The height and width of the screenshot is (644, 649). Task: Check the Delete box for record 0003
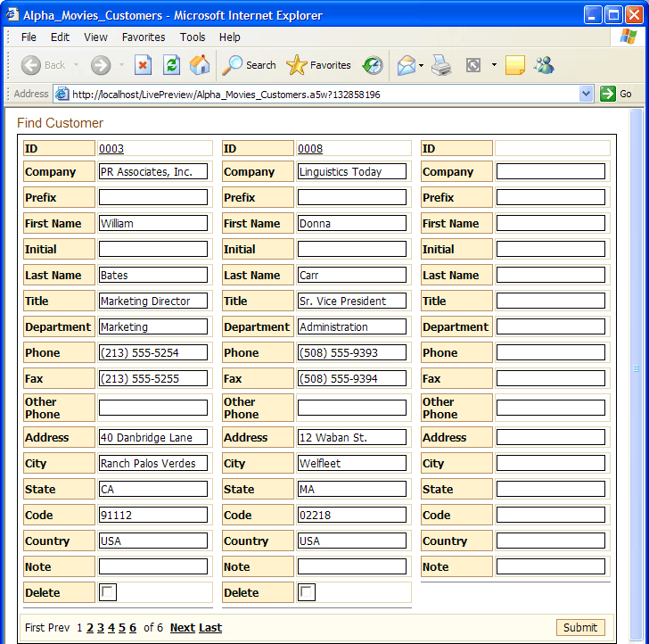108,592
